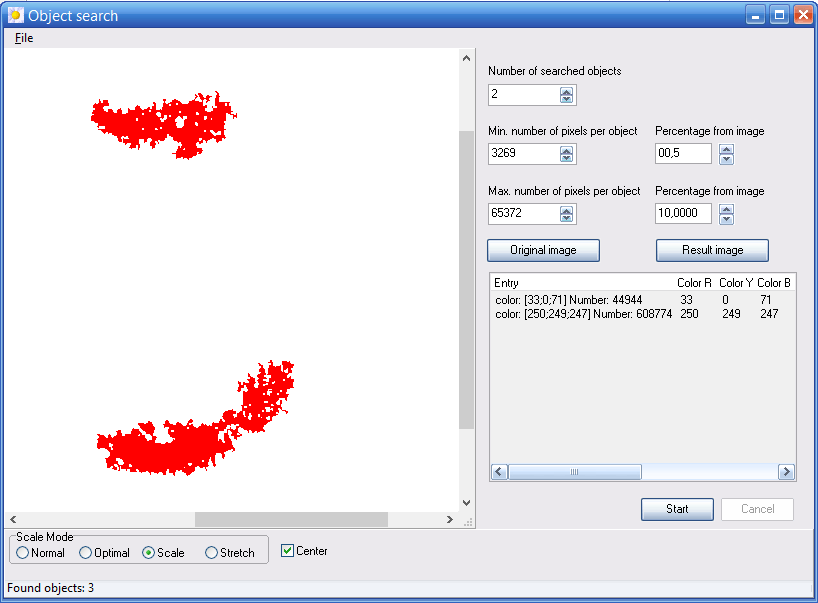
Task: Decrease the max. percentage from image value
Action: (726, 219)
